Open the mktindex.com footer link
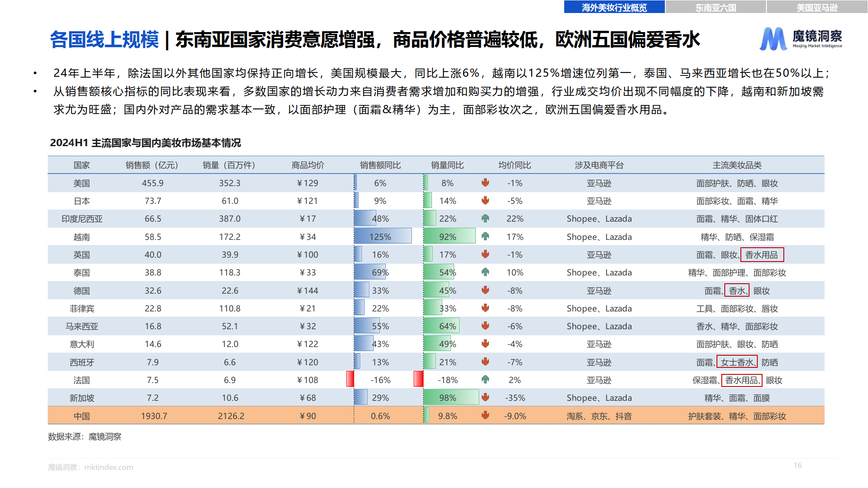Screen dimensions: 868x488 [108, 467]
